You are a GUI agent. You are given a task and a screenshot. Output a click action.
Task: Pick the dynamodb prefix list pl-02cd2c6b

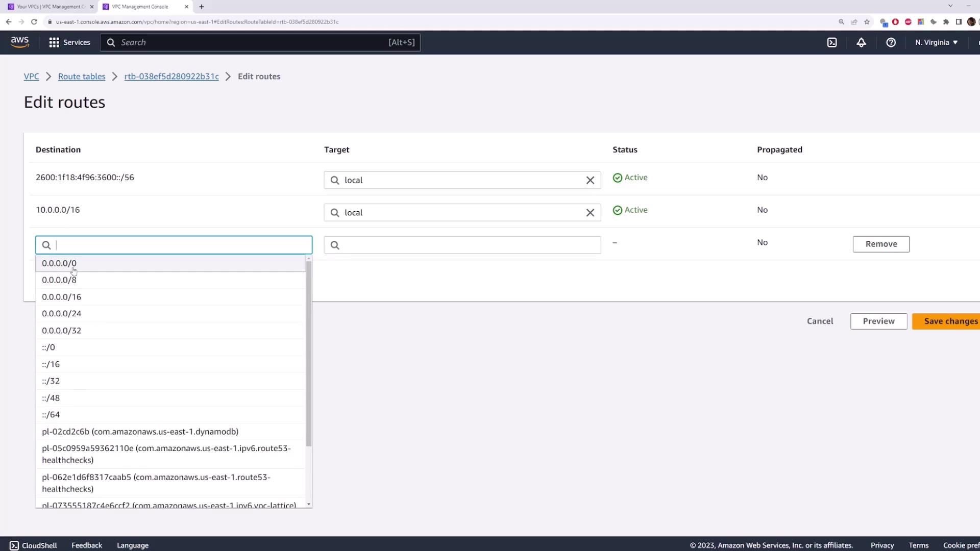point(140,432)
